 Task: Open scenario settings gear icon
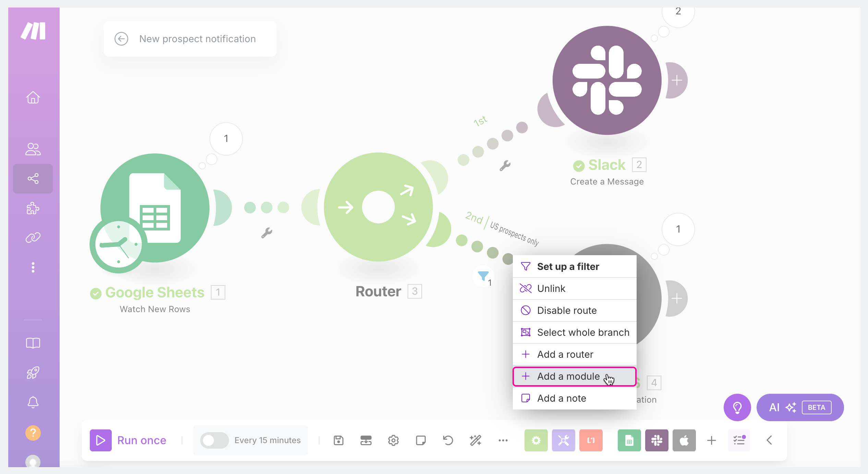point(394,440)
